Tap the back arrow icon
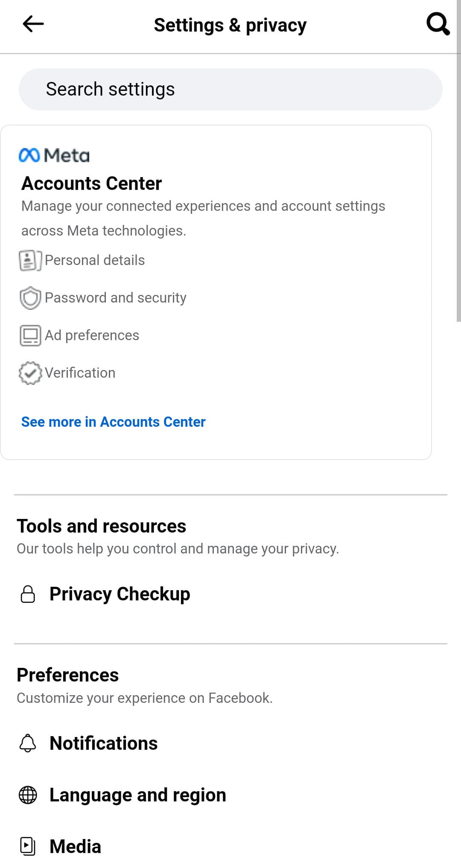Viewport: 461px width, 868px height. 33,24
